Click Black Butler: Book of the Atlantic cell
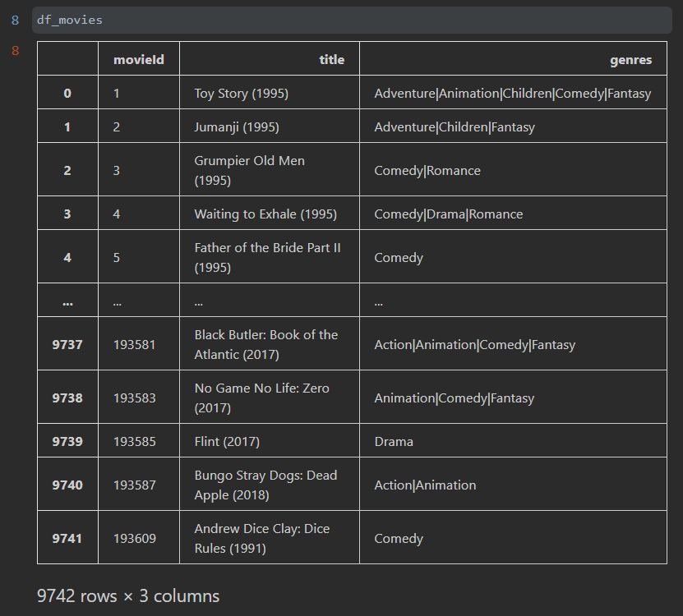The height and width of the screenshot is (616, 683). click(x=270, y=344)
